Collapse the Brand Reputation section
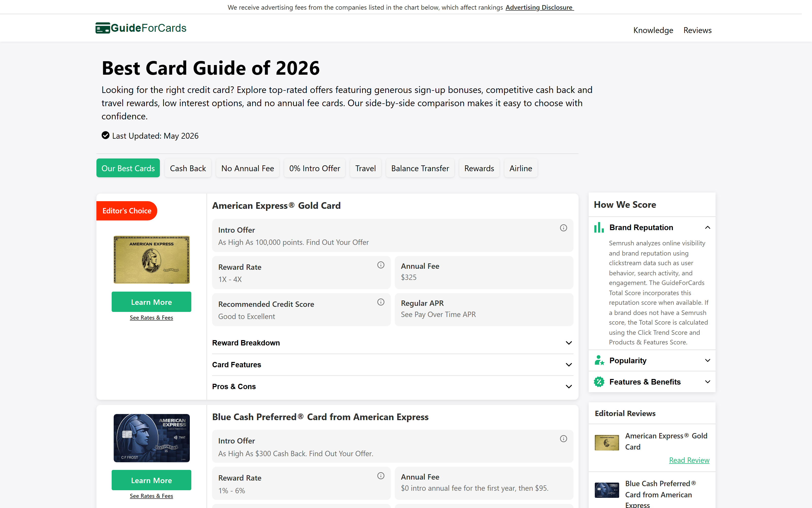 tap(652, 228)
